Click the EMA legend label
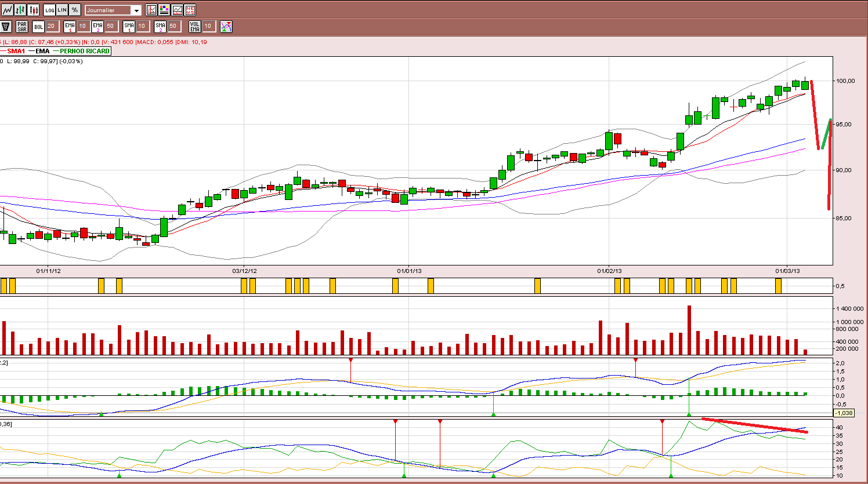868x484 pixels. coord(42,51)
